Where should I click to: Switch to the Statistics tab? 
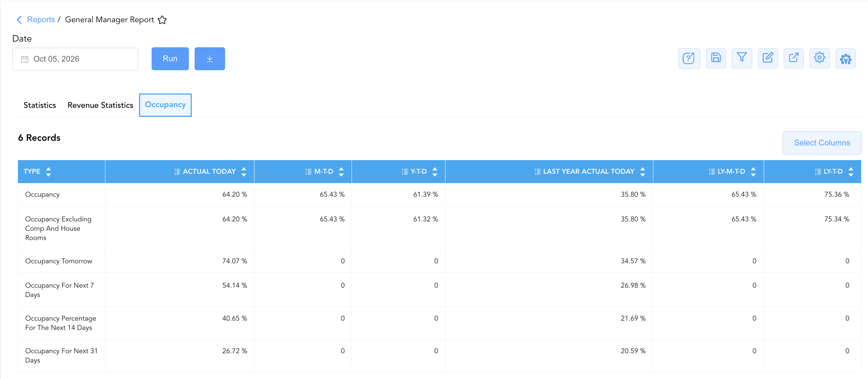(40, 105)
